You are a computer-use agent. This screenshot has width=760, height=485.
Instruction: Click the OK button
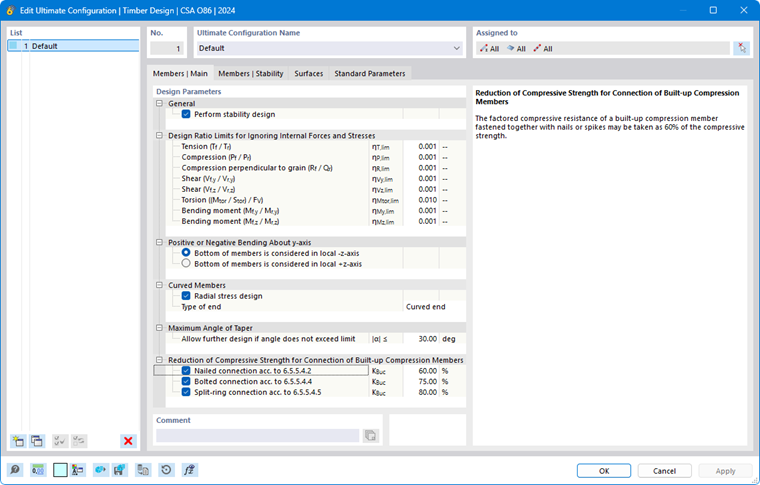[x=604, y=471]
